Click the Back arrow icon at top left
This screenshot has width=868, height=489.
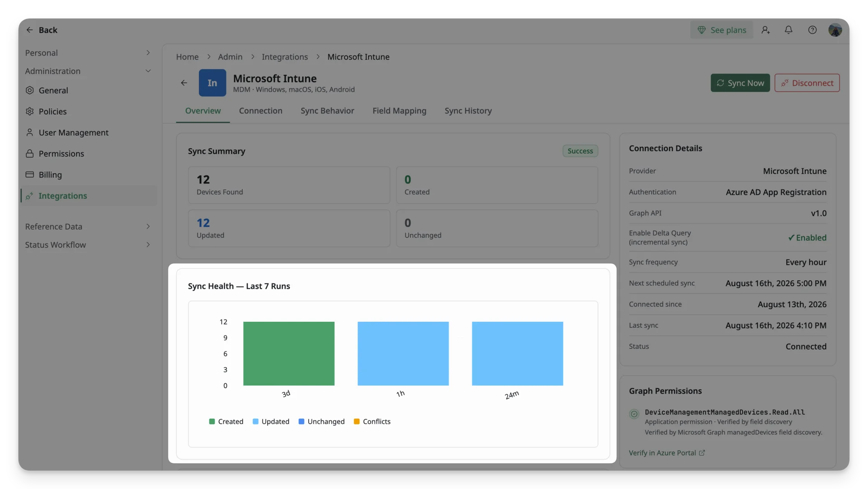click(29, 30)
